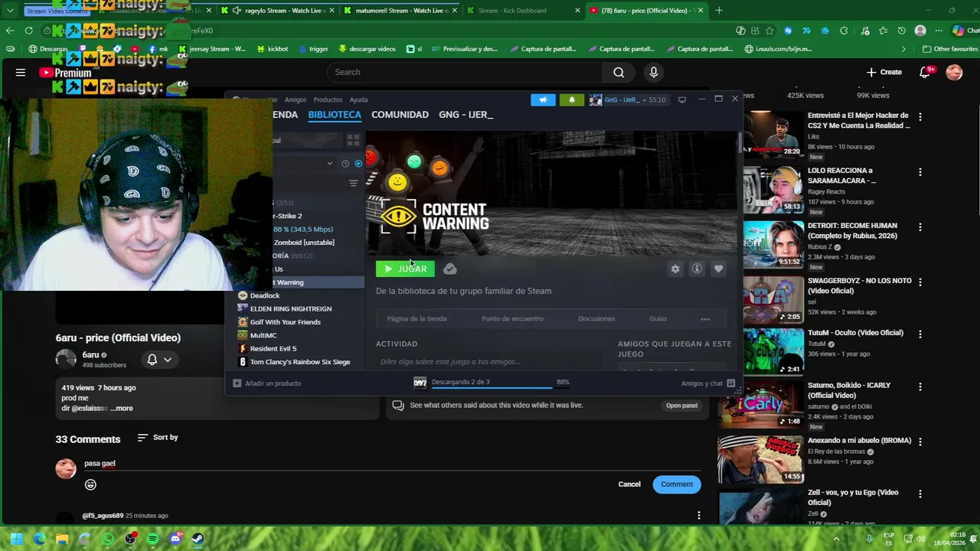Open the tab search chevron in browser
Screen dimensions: 980x551
pyautogui.click(x=10, y=11)
